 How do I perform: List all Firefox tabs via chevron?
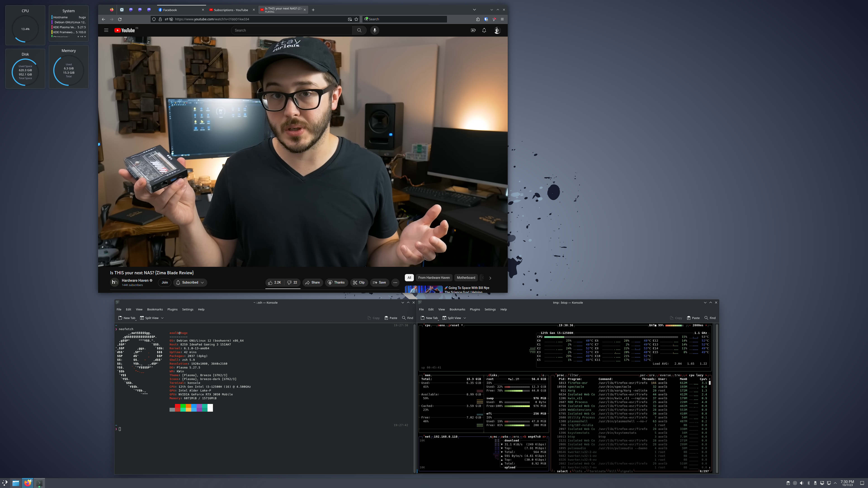pos(474,10)
